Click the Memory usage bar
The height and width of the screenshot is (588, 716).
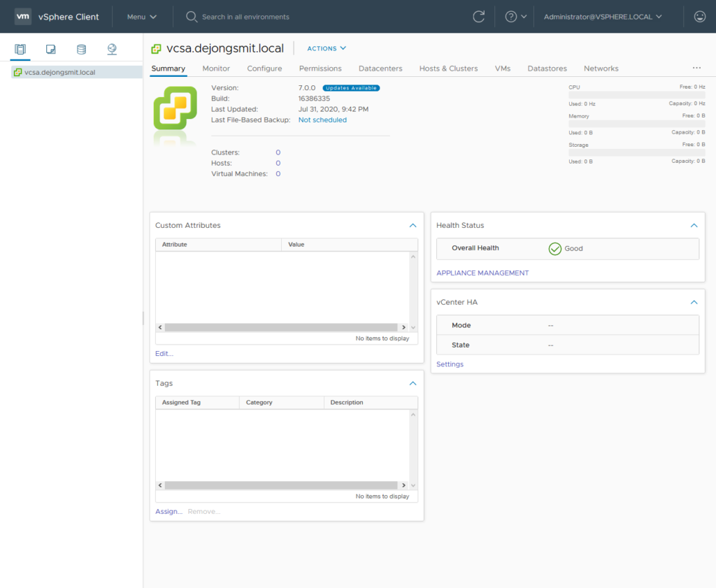(x=636, y=124)
